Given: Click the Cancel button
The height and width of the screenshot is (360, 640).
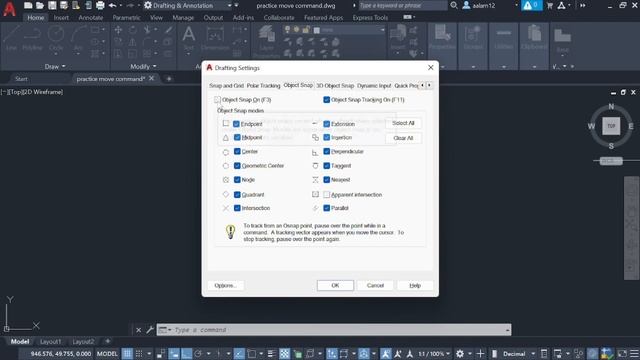Looking at the screenshot, I should tap(375, 285).
